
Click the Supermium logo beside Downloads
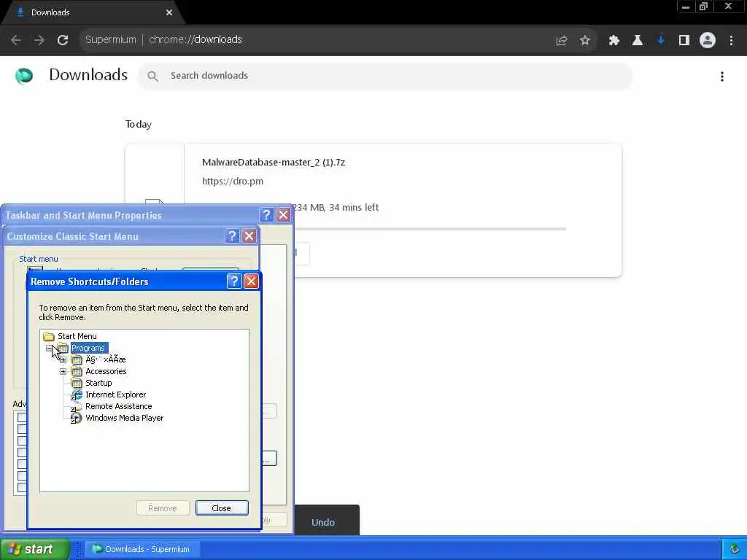(x=24, y=76)
